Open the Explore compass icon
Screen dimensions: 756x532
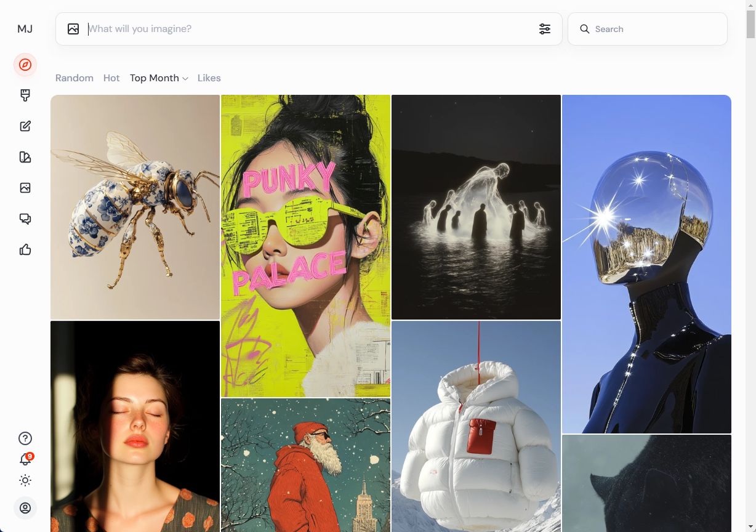25,65
